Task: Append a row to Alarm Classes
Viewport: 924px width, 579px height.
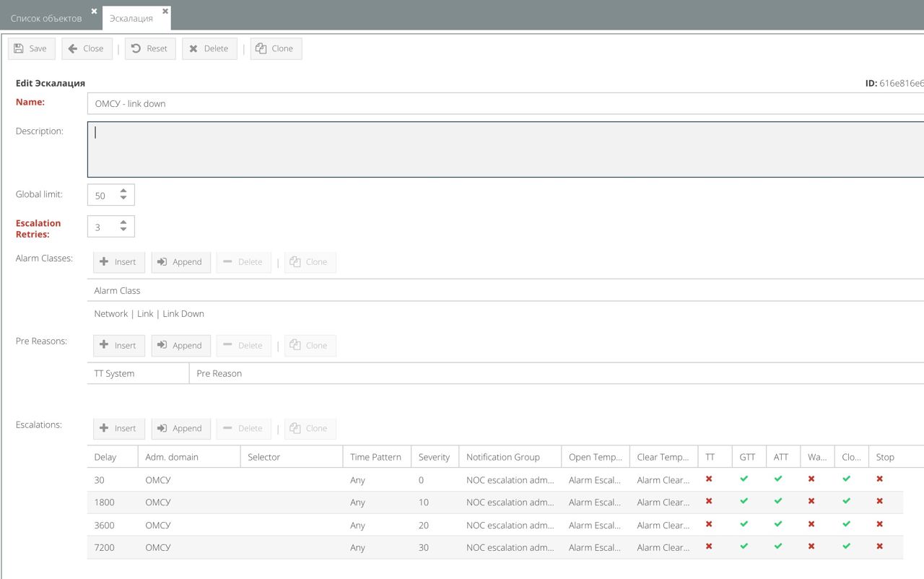Action: coord(181,261)
